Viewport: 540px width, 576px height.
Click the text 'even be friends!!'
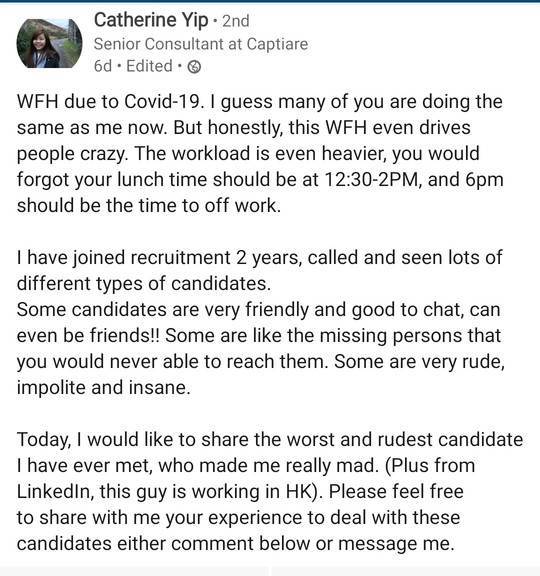tap(88, 335)
